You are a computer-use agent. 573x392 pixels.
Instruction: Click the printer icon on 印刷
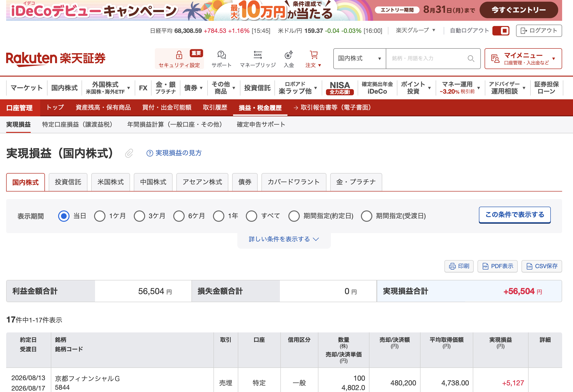pos(452,266)
